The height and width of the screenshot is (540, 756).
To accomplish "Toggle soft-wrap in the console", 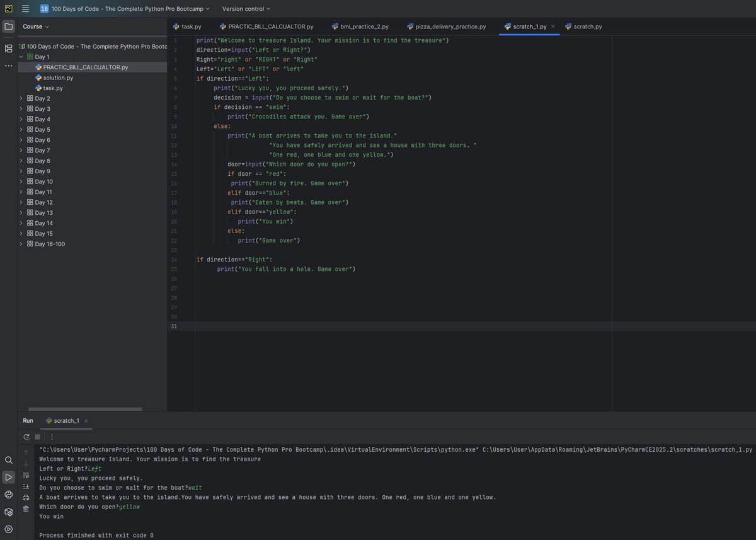I will pyautogui.click(x=26, y=475).
